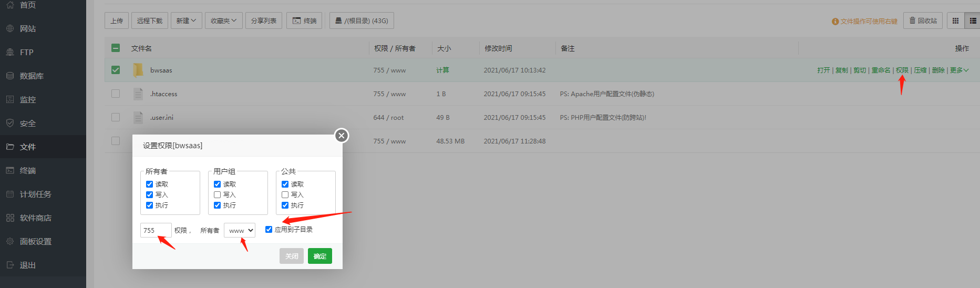
Task: Click the green 确定 confirm button
Action: click(320, 256)
